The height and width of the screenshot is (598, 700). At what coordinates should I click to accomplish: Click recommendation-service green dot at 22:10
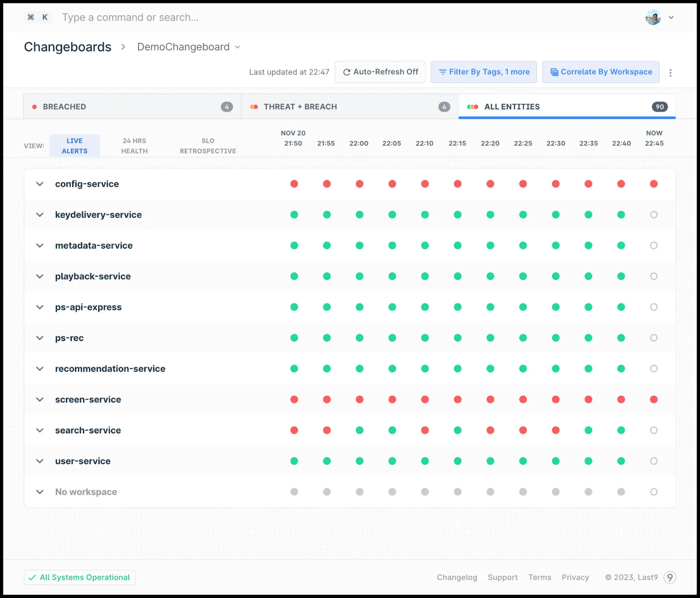(425, 369)
